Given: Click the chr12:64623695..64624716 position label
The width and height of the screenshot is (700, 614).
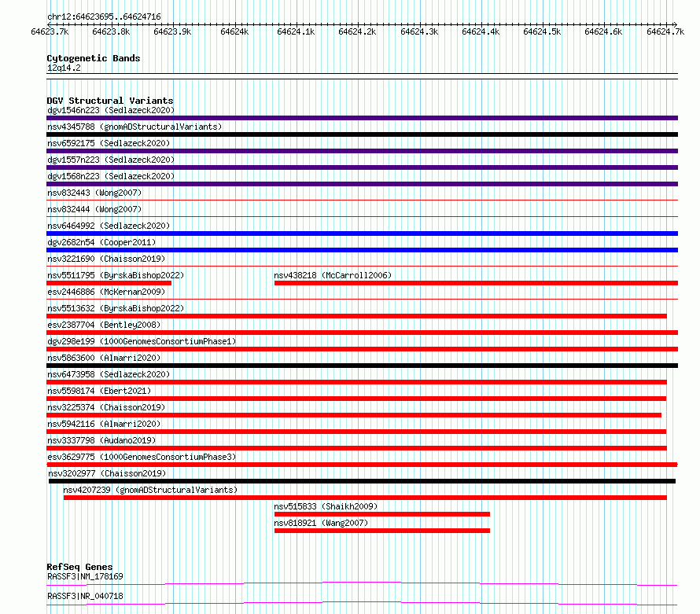Looking at the screenshot, I should click(x=104, y=17).
